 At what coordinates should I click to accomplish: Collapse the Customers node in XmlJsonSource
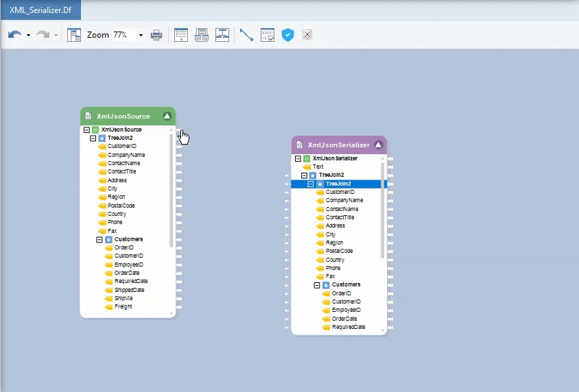[99, 240]
